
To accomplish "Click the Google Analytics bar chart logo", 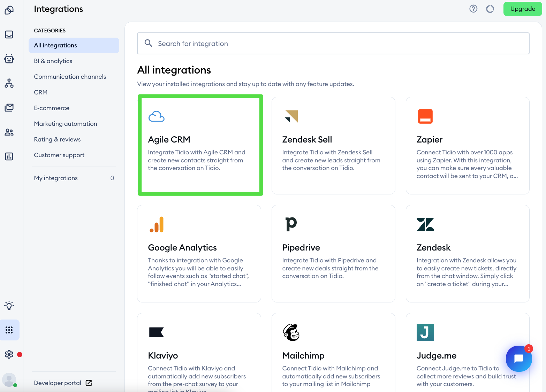I will (157, 224).
